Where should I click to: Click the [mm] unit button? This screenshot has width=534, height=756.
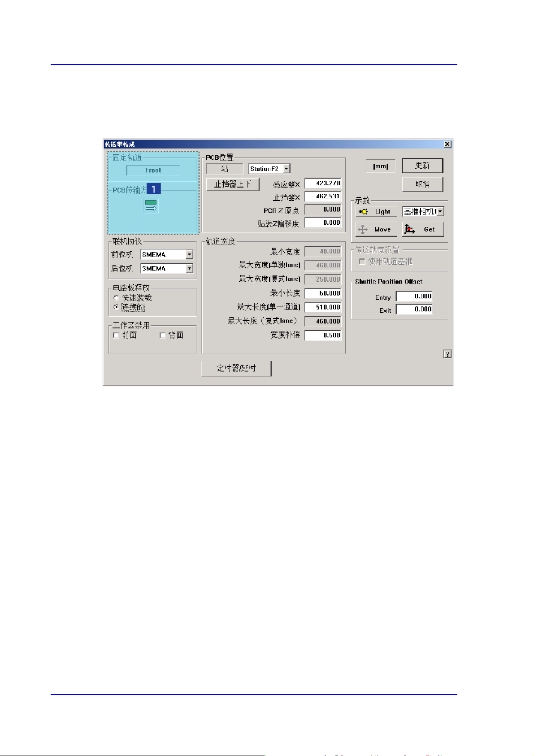tap(381, 166)
